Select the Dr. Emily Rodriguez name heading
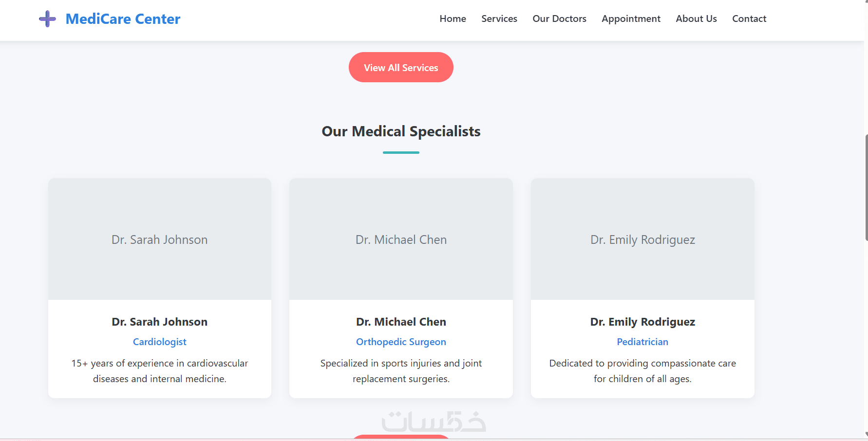Viewport: 868px width, 441px height. coord(642,322)
